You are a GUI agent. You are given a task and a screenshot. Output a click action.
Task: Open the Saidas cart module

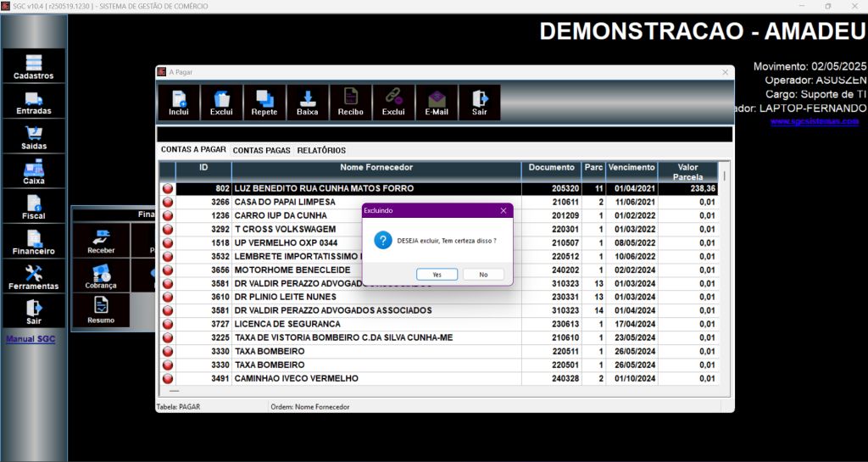pyautogui.click(x=34, y=136)
